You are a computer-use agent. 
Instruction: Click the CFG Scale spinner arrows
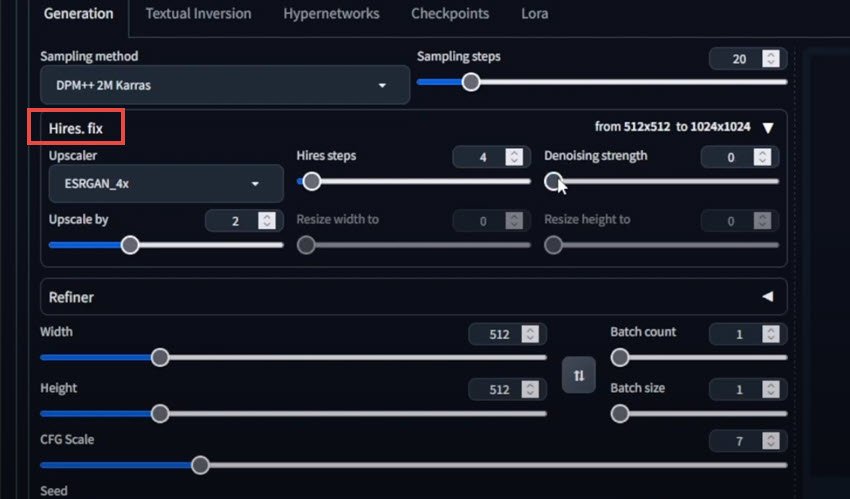[x=770, y=441]
